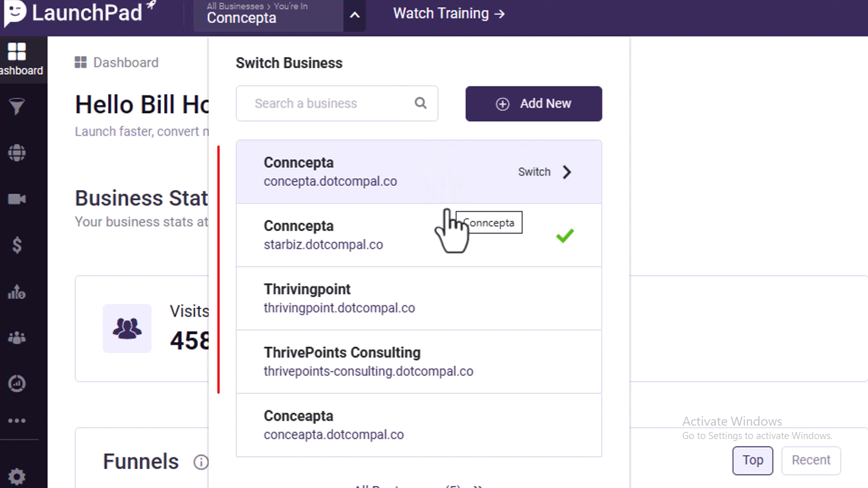868x488 pixels.
Task: Select Thrivingpoint business row
Action: (419, 298)
